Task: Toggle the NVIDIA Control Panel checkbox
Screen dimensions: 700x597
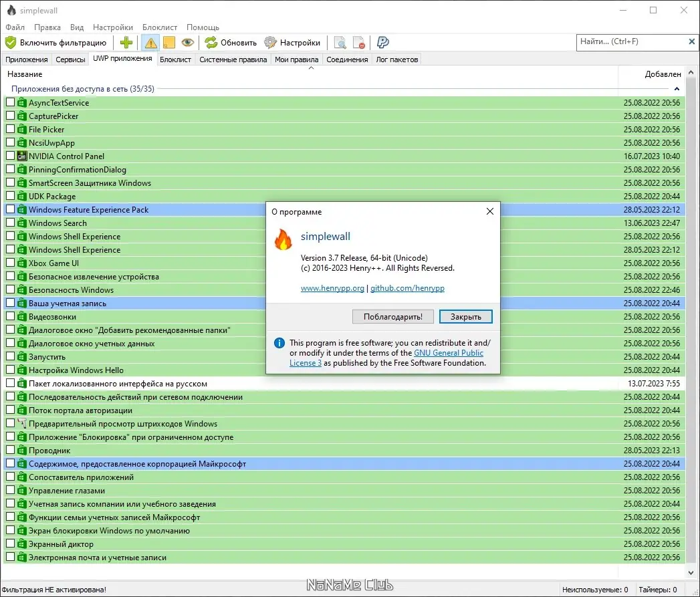Action: [x=10, y=156]
